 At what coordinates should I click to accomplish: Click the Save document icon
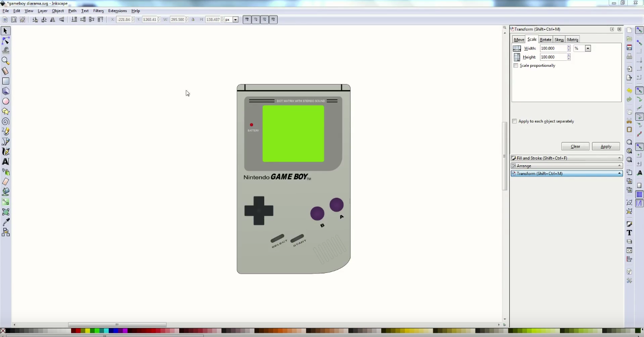(629, 48)
